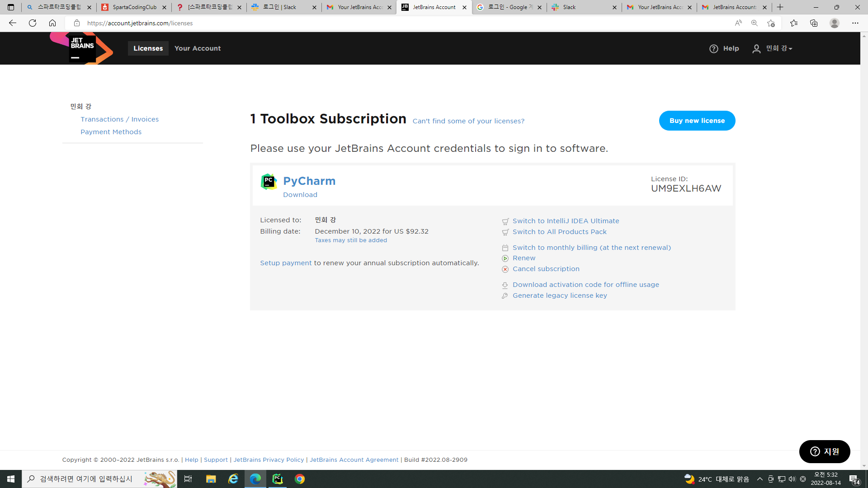
Task: Click the Buy new license button
Action: coord(697,121)
